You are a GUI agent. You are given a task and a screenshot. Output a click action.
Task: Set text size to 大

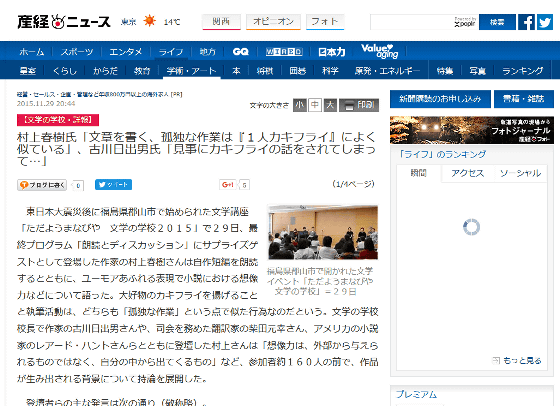pyautogui.click(x=330, y=105)
